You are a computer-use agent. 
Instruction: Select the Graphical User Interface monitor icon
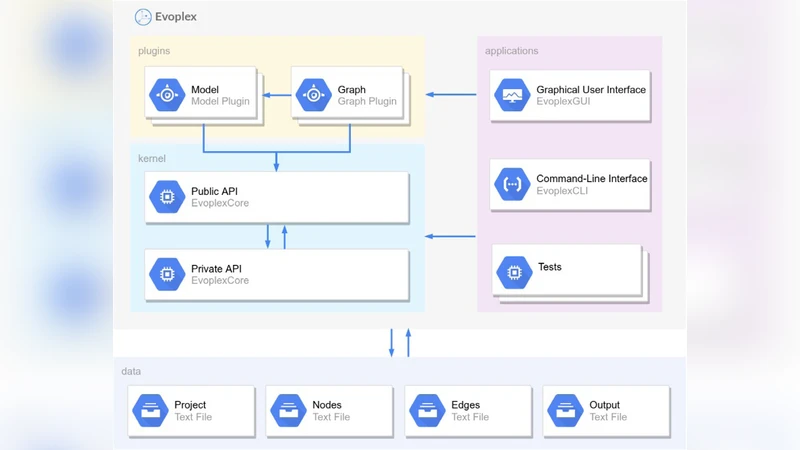pos(514,95)
